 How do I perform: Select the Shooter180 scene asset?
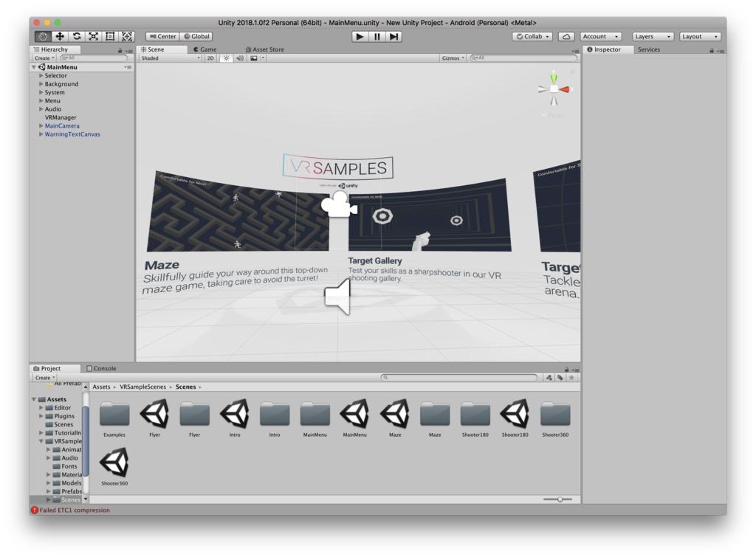(x=515, y=419)
